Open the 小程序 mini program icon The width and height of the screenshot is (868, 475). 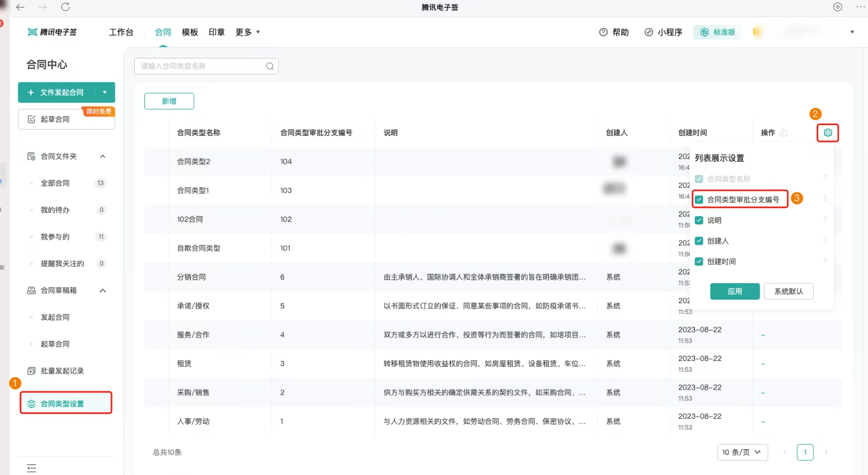coord(648,33)
